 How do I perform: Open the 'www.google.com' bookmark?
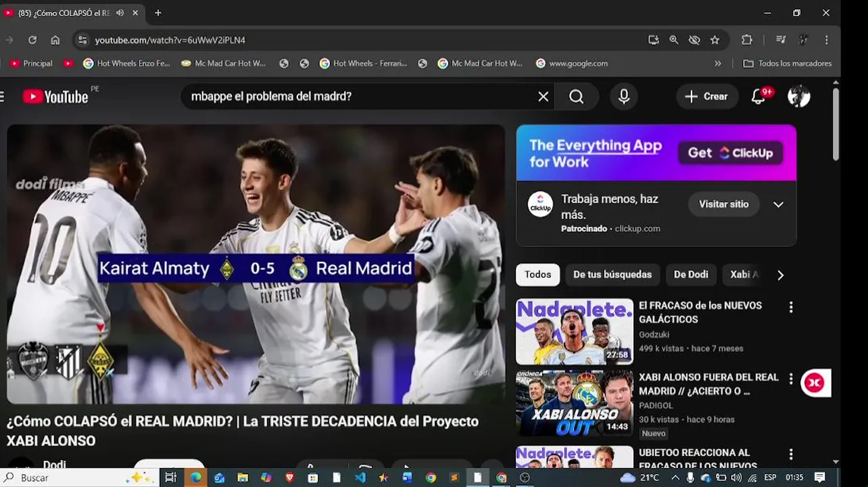pos(572,64)
